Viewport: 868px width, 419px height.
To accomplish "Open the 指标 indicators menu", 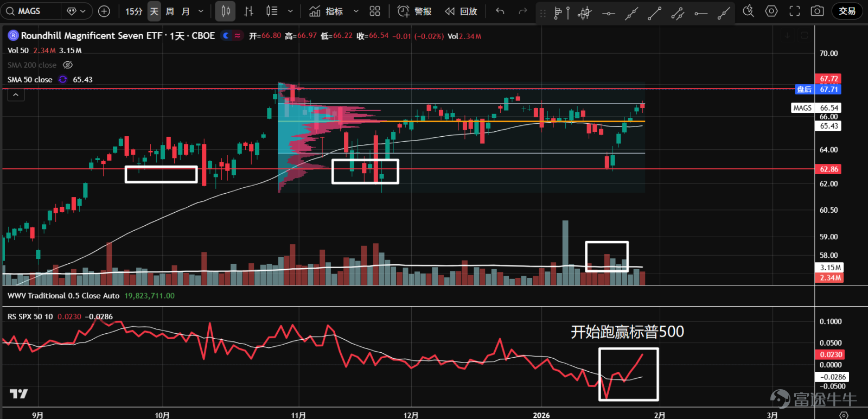I will point(326,11).
